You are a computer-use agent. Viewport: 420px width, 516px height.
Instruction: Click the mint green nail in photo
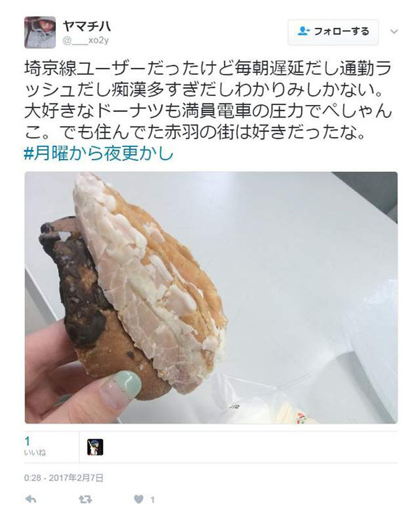coord(125,384)
